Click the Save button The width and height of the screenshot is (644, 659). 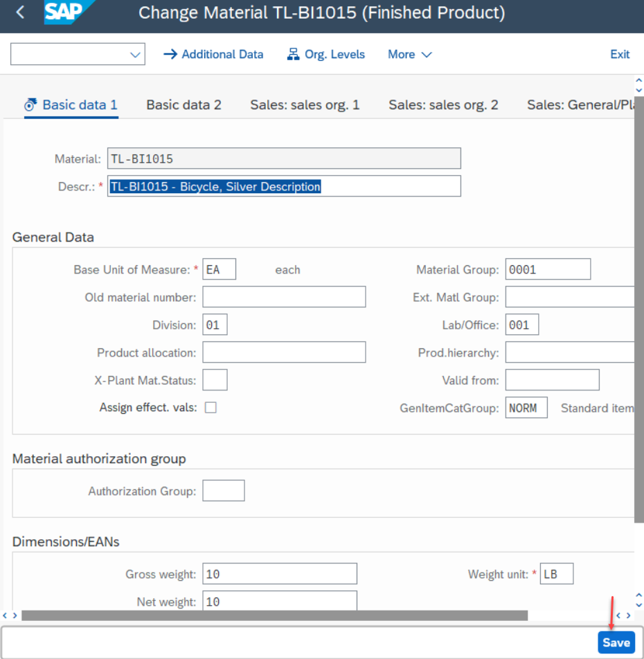pyautogui.click(x=616, y=642)
